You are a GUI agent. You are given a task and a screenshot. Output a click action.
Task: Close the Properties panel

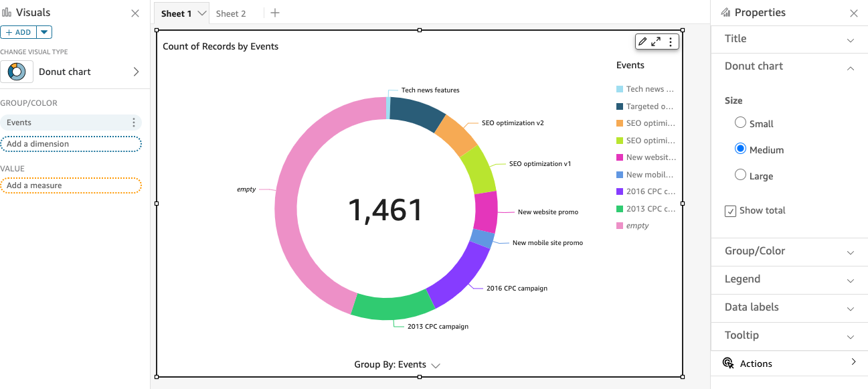tap(853, 13)
